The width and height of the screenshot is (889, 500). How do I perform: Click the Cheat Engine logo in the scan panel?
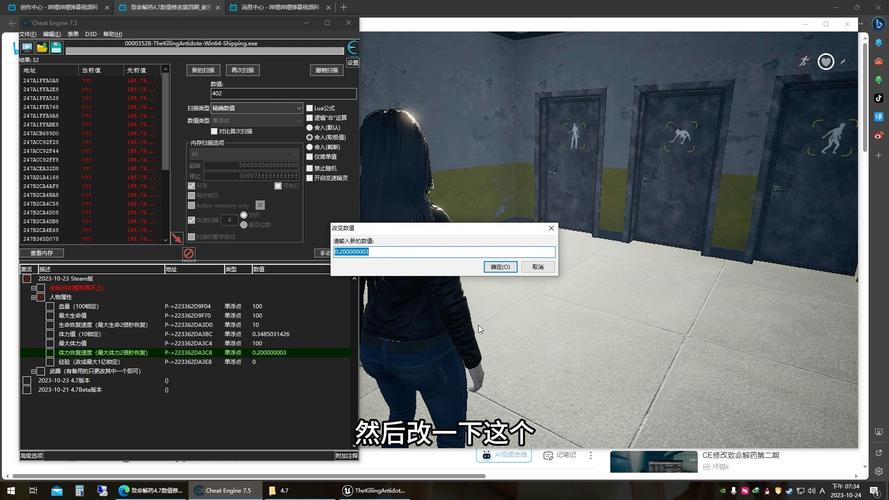click(353, 48)
